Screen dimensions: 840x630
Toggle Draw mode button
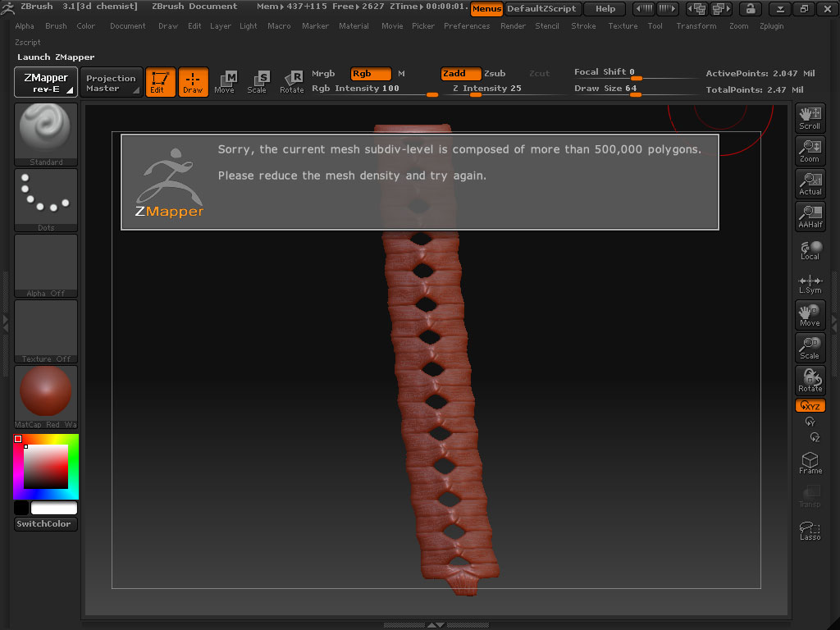click(x=193, y=82)
